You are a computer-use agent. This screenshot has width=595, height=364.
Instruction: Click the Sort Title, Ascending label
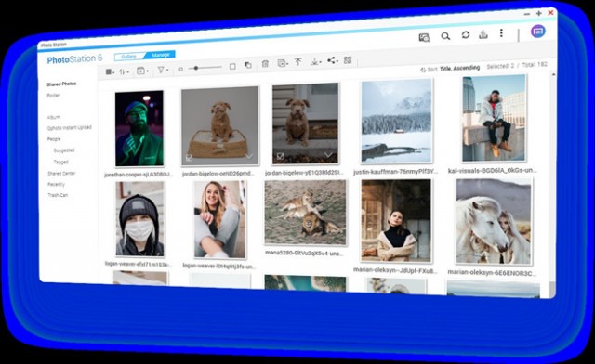(450, 69)
